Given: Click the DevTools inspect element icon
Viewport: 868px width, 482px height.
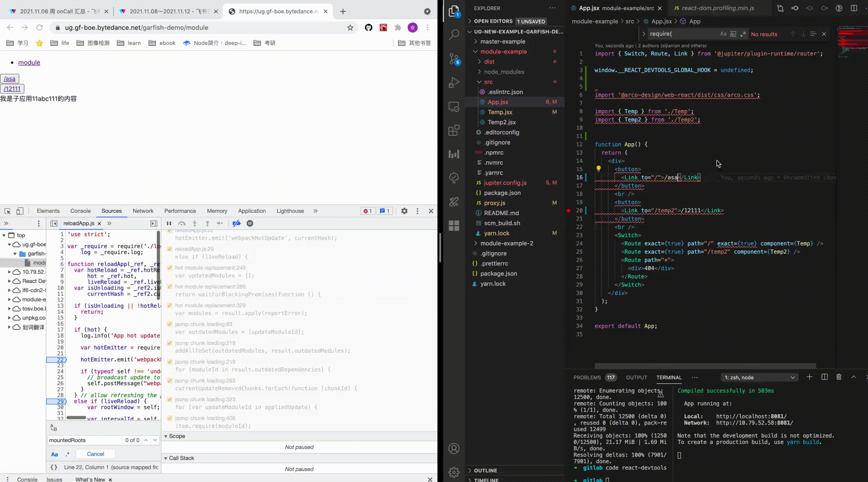Looking at the screenshot, I should (x=7, y=211).
